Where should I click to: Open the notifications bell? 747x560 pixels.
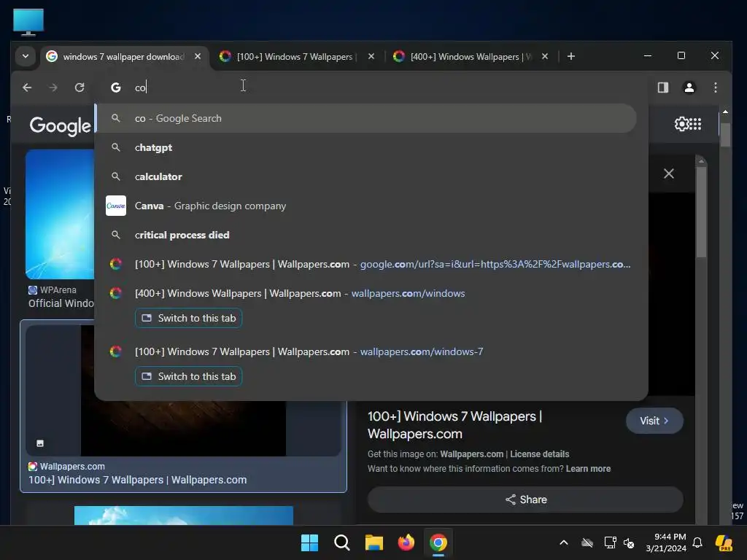697,542
